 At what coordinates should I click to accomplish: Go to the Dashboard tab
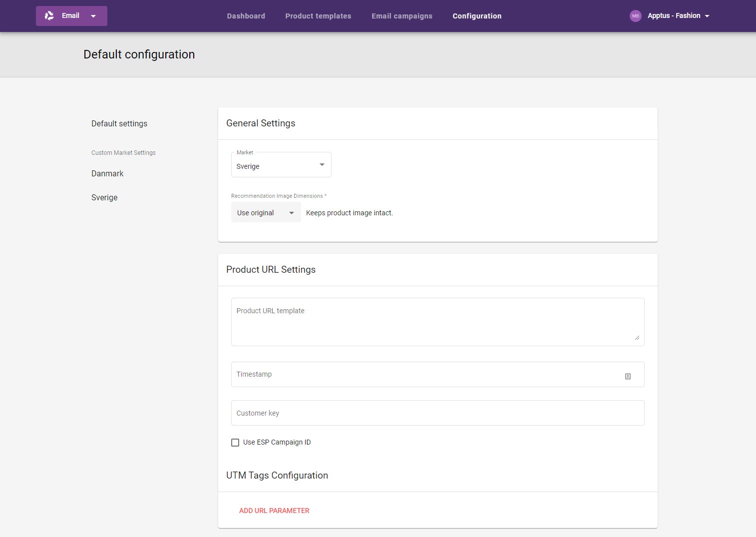(246, 16)
